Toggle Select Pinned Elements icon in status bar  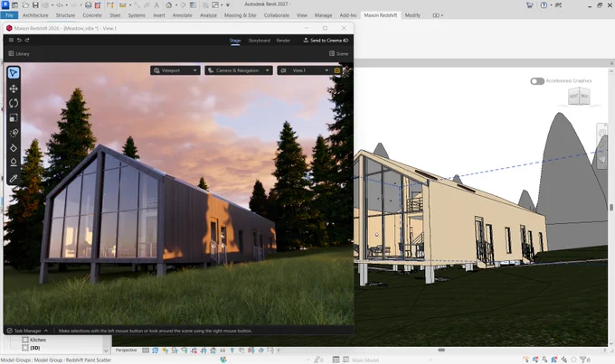[x=544, y=359]
